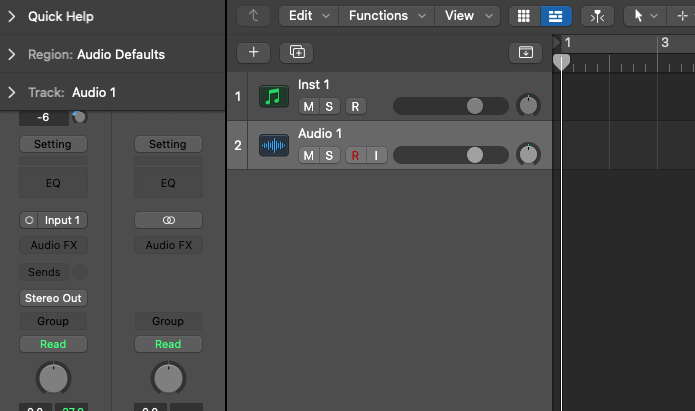Click the catch playhead icon
The width and height of the screenshot is (695, 411).
597,16
